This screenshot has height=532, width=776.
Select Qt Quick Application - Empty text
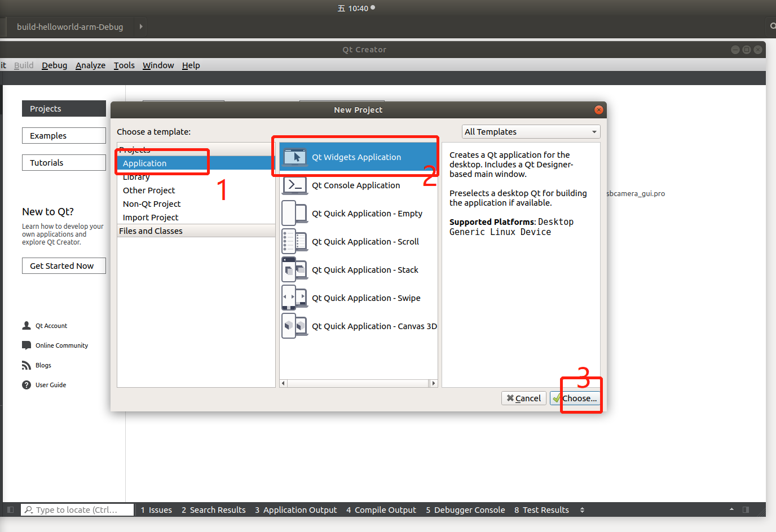(x=367, y=214)
